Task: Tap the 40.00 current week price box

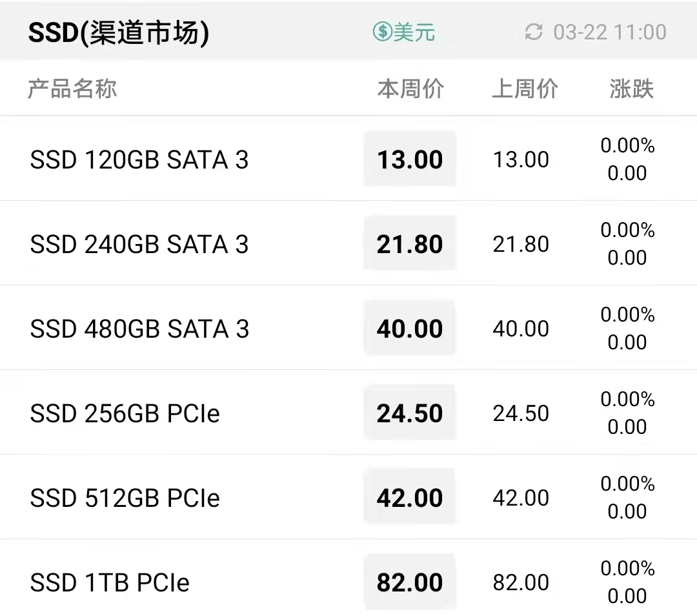Action: [410, 328]
